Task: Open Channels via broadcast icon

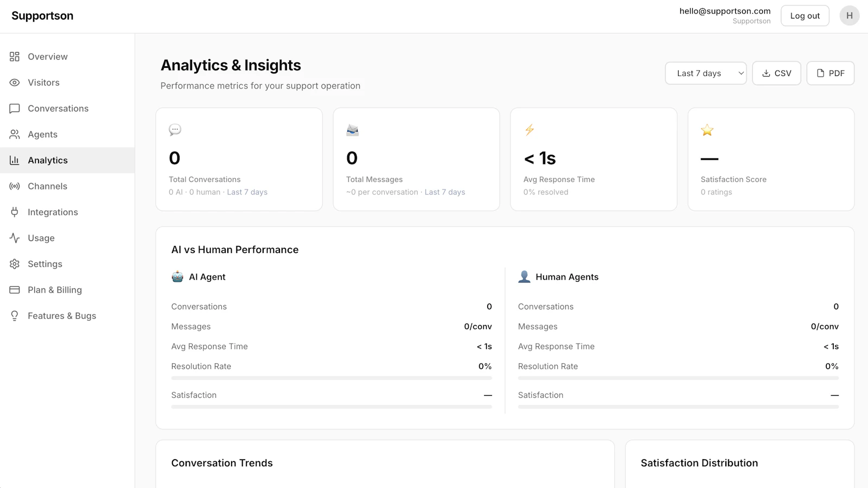Action: tap(15, 186)
